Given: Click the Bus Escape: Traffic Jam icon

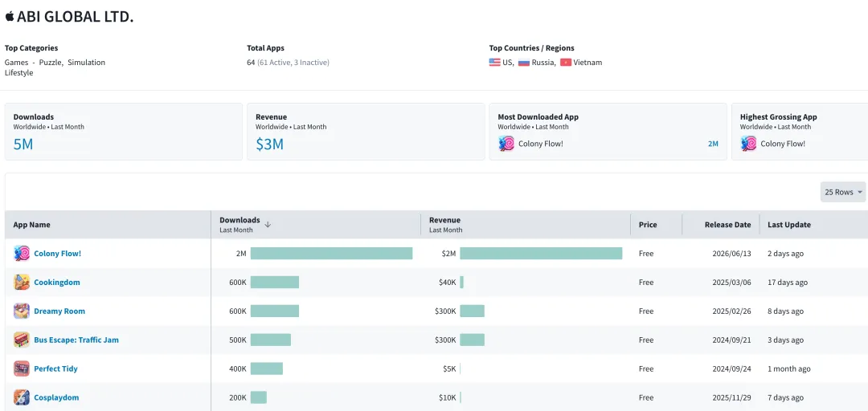Looking at the screenshot, I should tap(22, 340).
